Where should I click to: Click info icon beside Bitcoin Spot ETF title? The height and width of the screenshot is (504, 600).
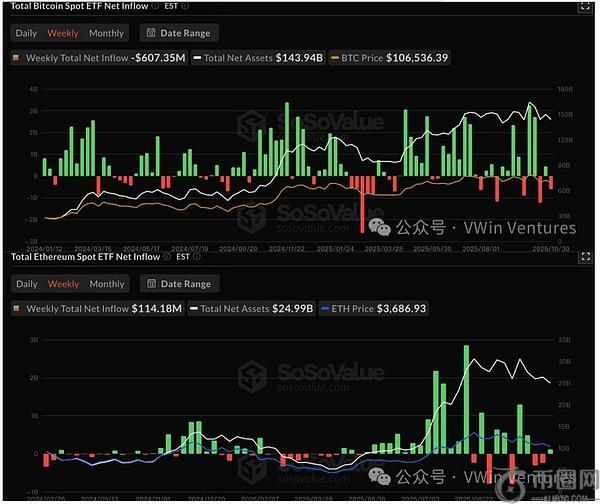pos(155,7)
